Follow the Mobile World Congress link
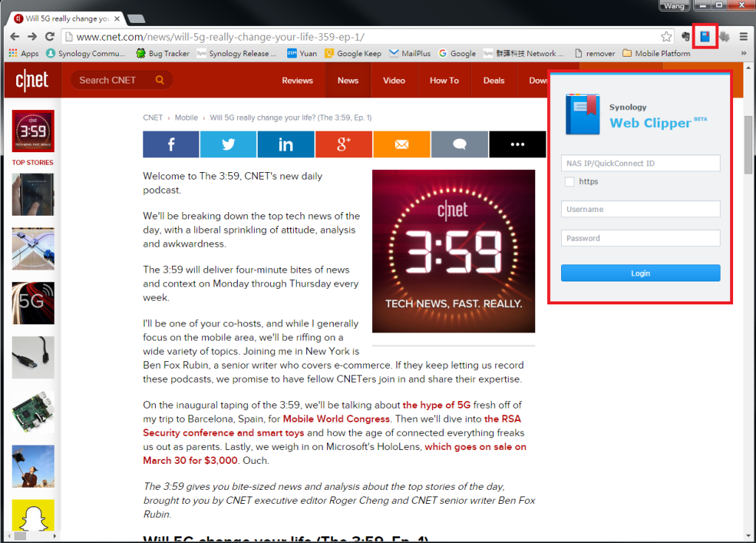 (336, 419)
